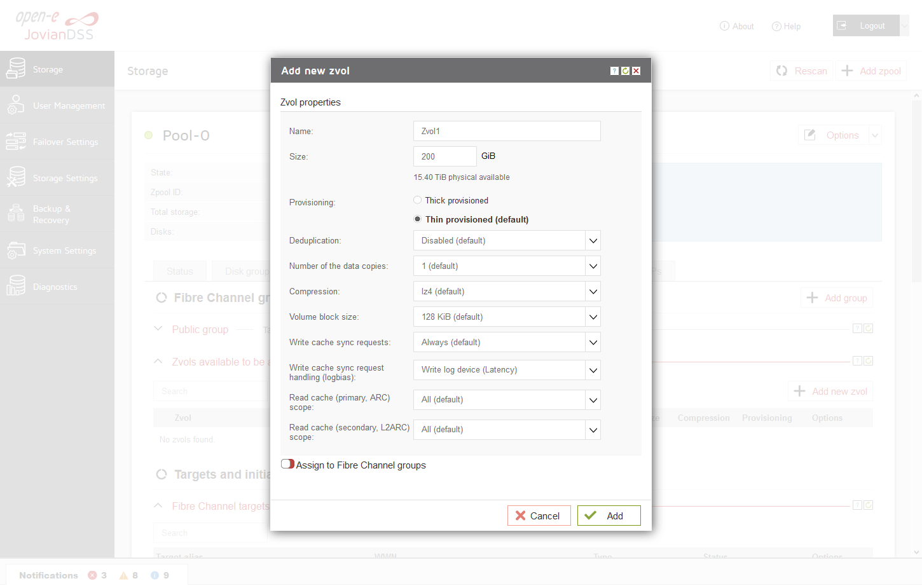The height and width of the screenshot is (588, 922).
Task: Select Thick provisioned radio button
Action: click(418, 200)
